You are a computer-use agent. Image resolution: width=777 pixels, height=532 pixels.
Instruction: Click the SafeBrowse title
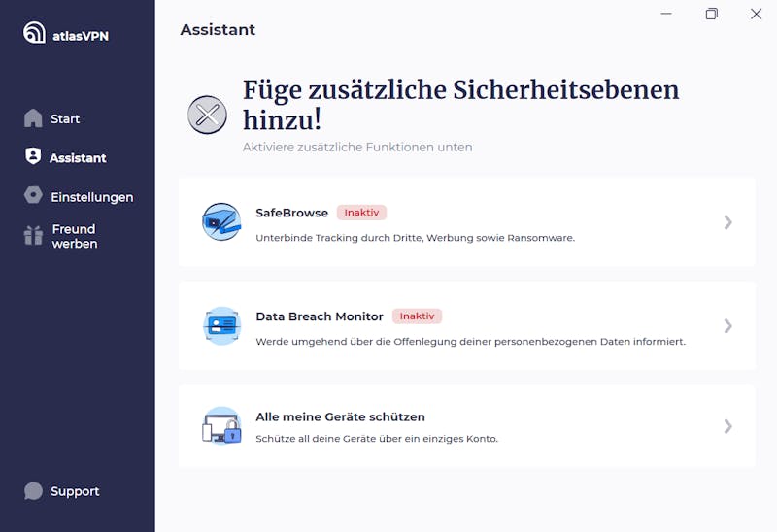[292, 213]
